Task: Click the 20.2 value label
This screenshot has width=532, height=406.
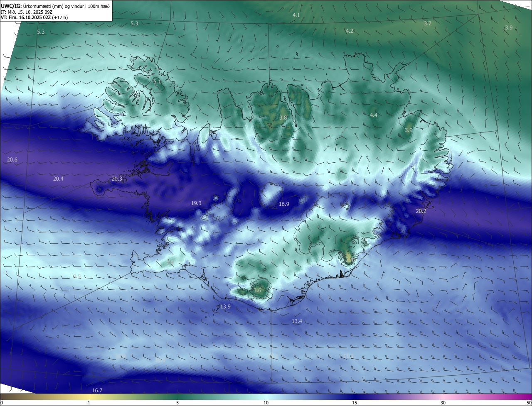Action: tap(421, 211)
